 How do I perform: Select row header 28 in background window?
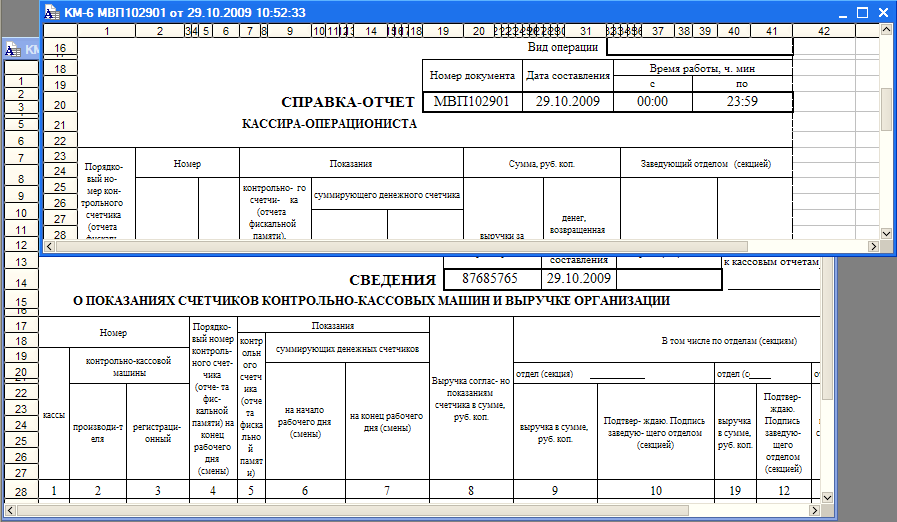pyautogui.click(x=21, y=491)
